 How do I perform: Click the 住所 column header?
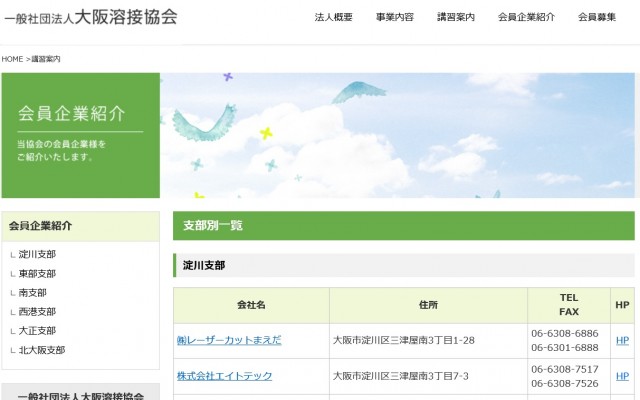pyautogui.click(x=428, y=305)
